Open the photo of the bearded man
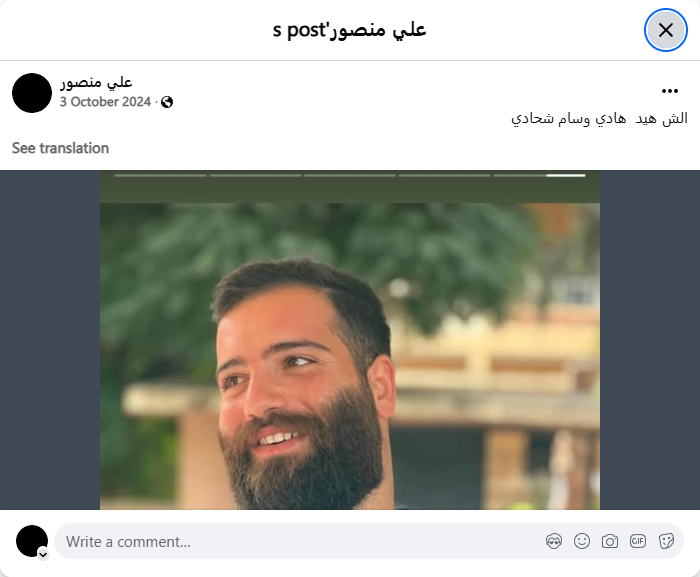This screenshot has width=700, height=577. 350,340
